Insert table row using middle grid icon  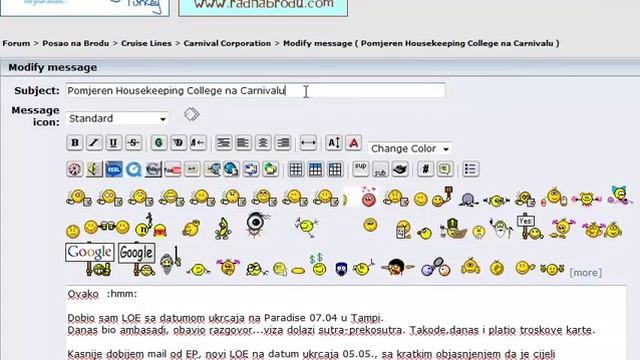tap(315, 169)
